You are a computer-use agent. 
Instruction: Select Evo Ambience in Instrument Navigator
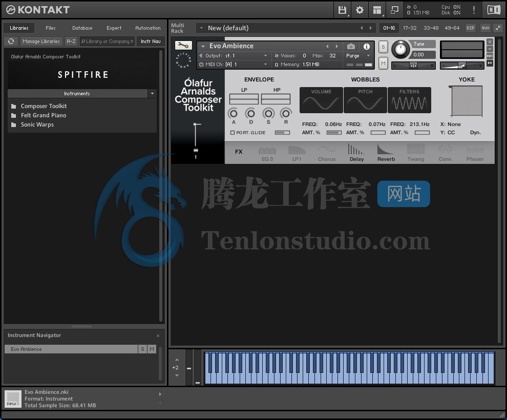(x=71, y=349)
